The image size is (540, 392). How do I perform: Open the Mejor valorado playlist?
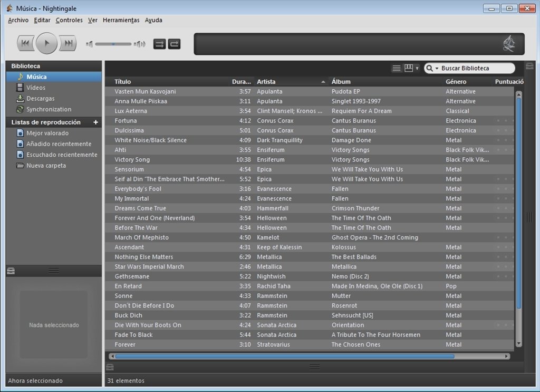coord(54,133)
